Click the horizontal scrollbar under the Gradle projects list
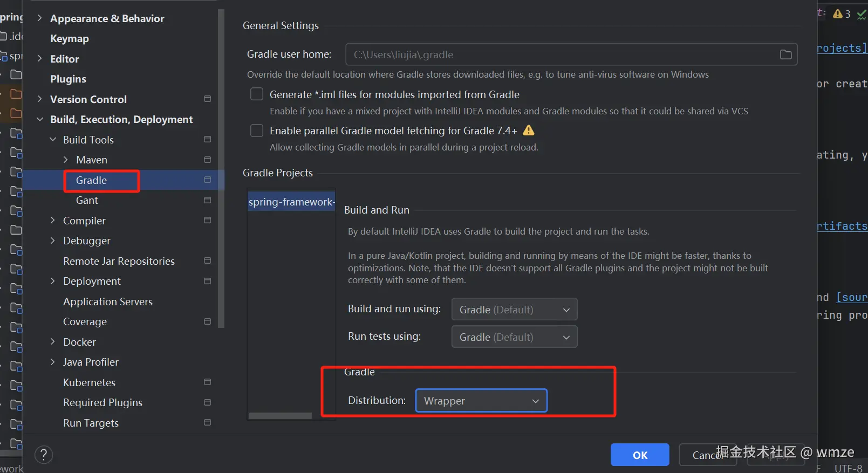The width and height of the screenshot is (868, 473). [x=280, y=416]
